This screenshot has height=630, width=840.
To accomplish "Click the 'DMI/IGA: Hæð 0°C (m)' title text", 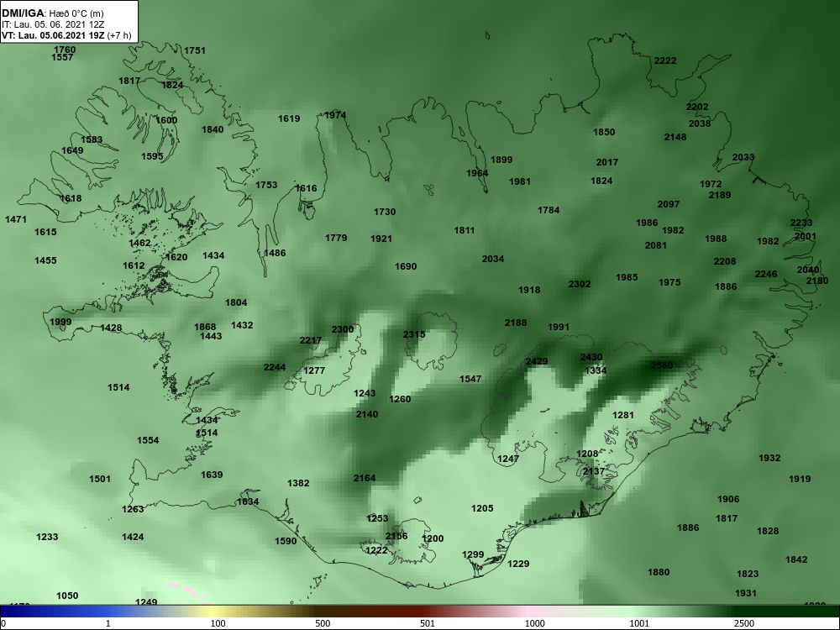I will (x=52, y=14).
